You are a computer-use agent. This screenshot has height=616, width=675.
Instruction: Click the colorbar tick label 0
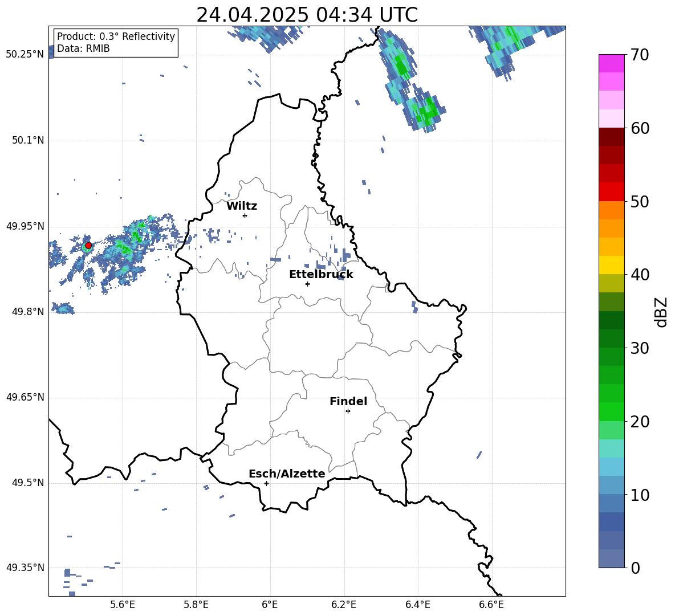click(x=635, y=568)
